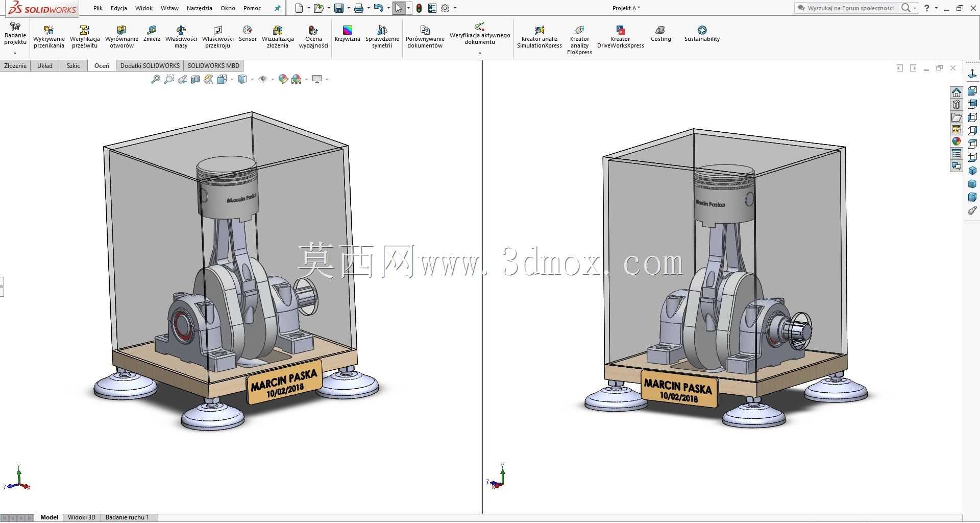Click Zoom to Area icon

pos(169,79)
